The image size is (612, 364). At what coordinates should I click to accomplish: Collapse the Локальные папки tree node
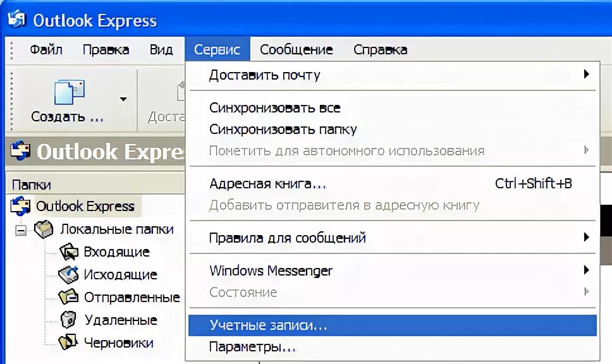(x=21, y=231)
